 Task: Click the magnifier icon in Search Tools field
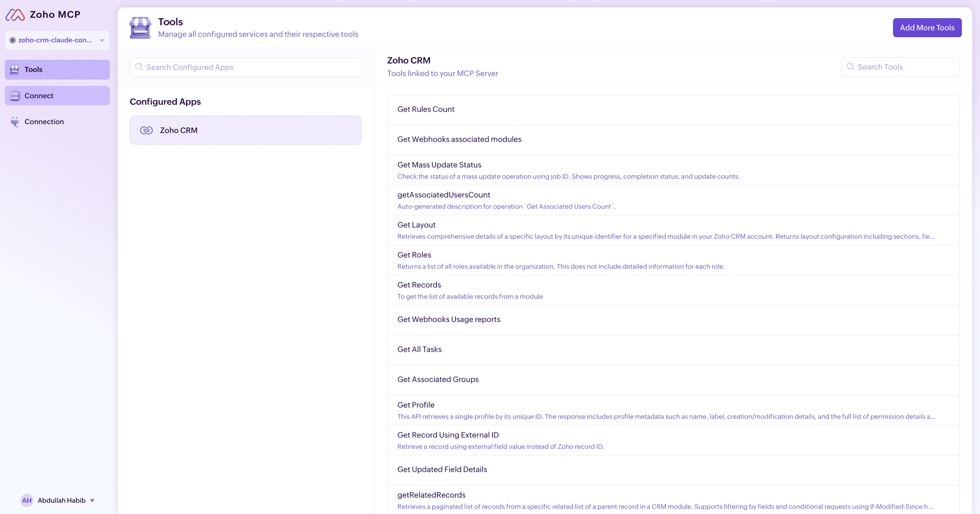[x=850, y=67]
